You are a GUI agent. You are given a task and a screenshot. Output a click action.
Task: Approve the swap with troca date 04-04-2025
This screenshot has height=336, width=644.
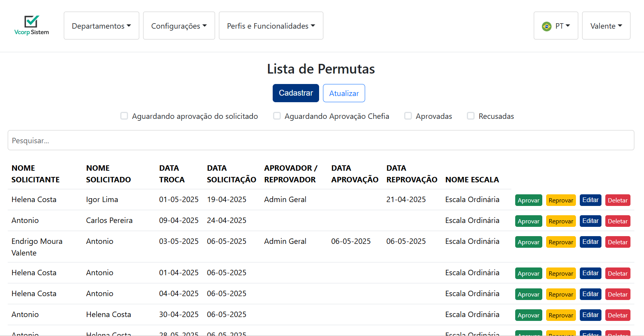pyautogui.click(x=529, y=294)
